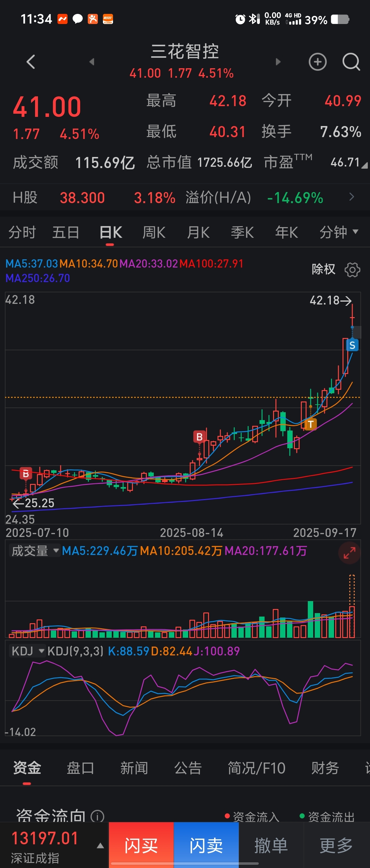Toggle 除权 price adjustment mode
Image resolution: width=370 pixels, height=868 pixels.
point(323,269)
